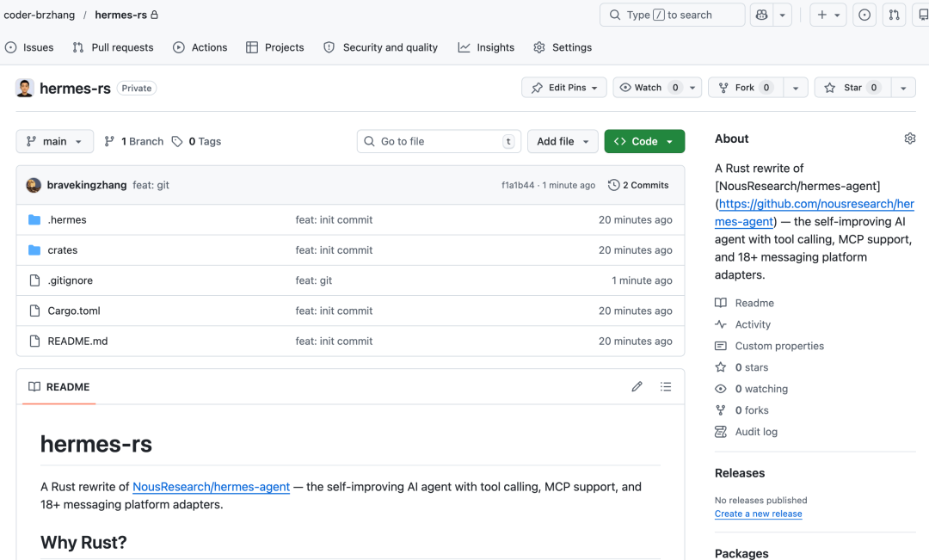Open Actions from its workflow icon
929x560 pixels.
pyautogui.click(x=180, y=47)
